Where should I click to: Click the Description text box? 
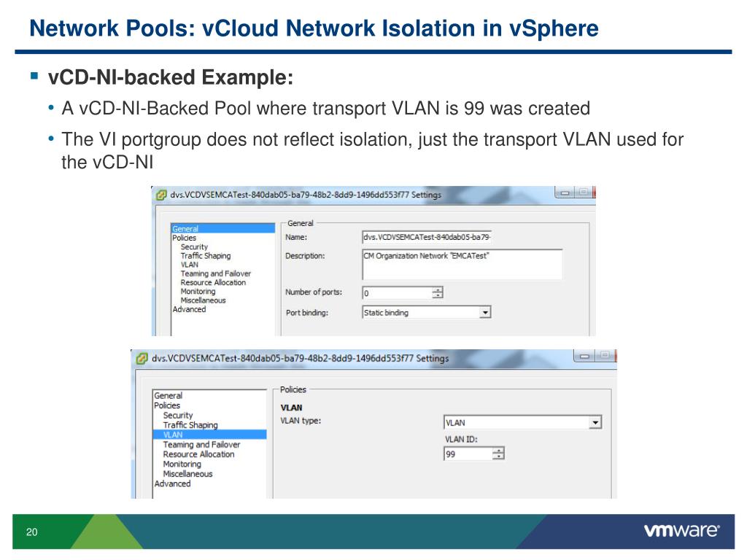tap(462, 264)
